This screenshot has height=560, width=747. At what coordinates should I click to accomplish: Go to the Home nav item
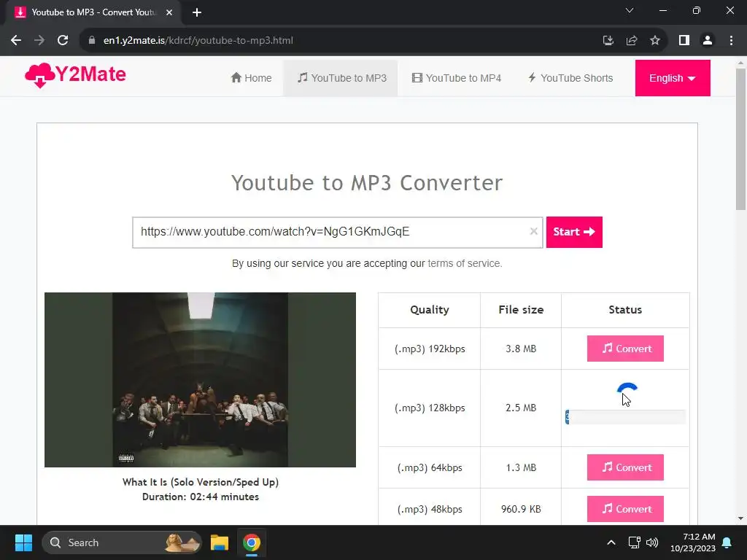click(x=251, y=78)
